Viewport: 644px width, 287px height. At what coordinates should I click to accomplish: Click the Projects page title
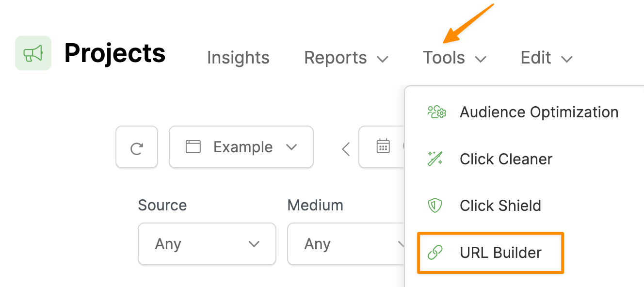pyautogui.click(x=115, y=53)
